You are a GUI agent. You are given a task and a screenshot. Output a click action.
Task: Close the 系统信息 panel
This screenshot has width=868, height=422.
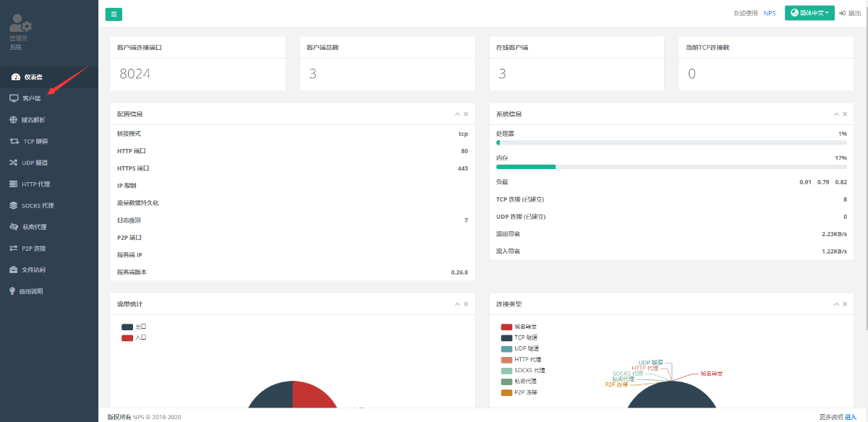tap(845, 114)
